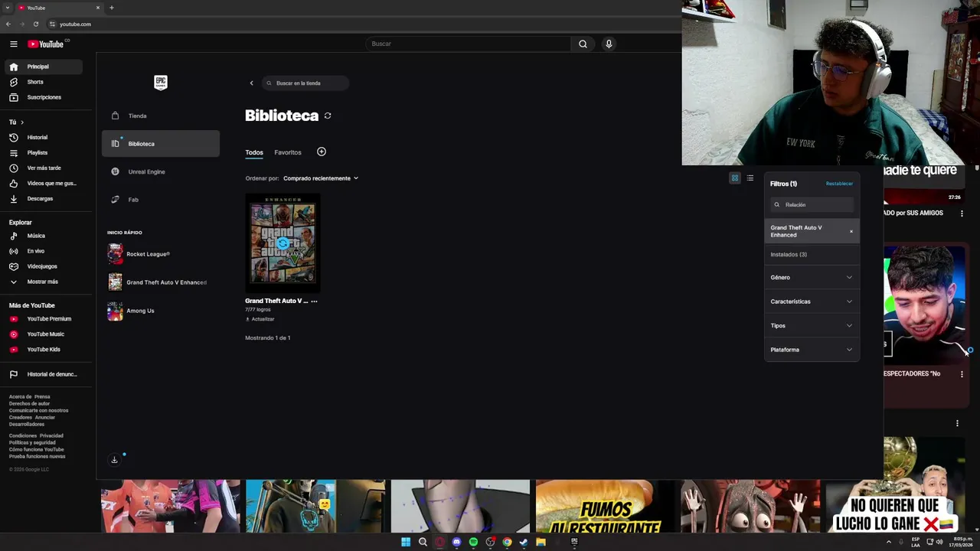This screenshot has height=551, width=980.
Task: Select Principal in YouTube sidebar
Action: coord(43,67)
